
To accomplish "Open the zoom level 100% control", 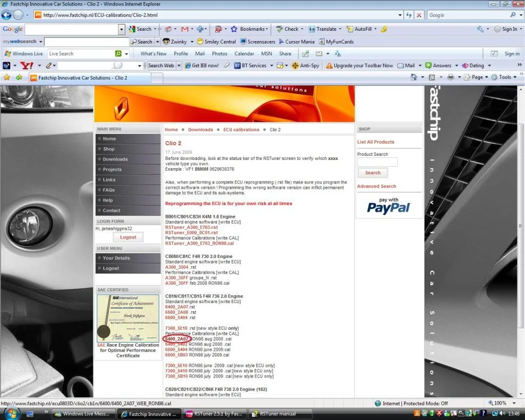I will click(x=501, y=403).
